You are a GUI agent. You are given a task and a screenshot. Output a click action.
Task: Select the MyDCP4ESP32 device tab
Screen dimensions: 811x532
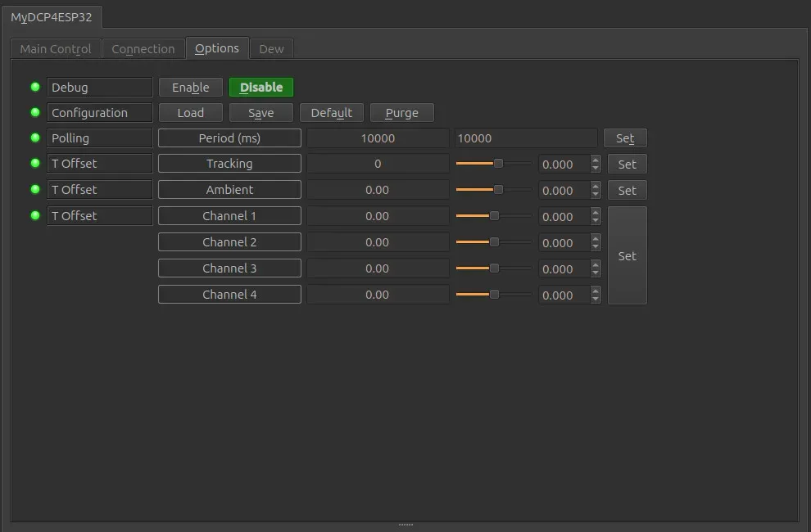(x=52, y=17)
